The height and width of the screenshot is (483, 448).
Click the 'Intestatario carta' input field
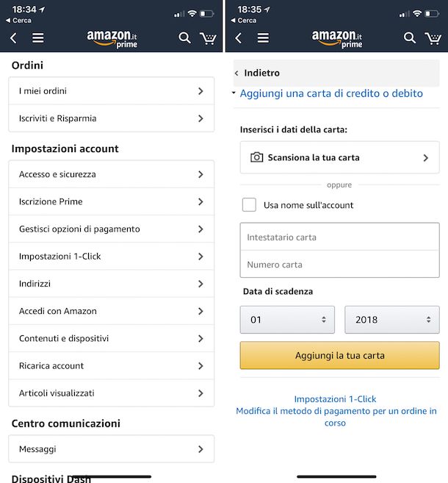tap(339, 237)
